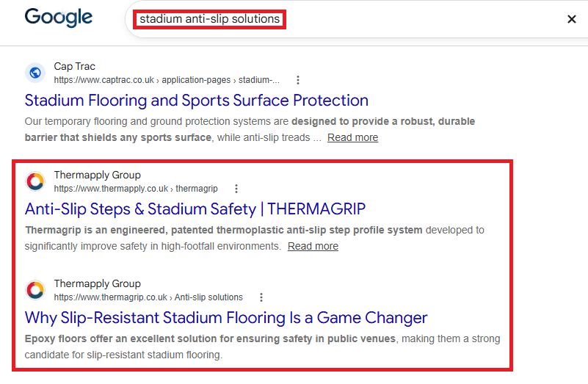Click snippet starting 'Thermagrip is an engineered'
Image resolution: width=588 pixels, height=384 pixels.
pos(255,238)
